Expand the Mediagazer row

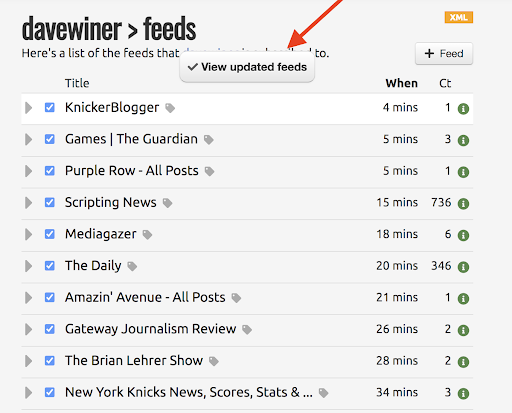point(29,234)
